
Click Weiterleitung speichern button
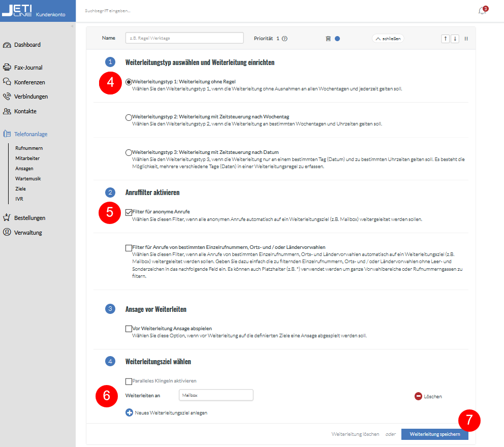point(434,434)
